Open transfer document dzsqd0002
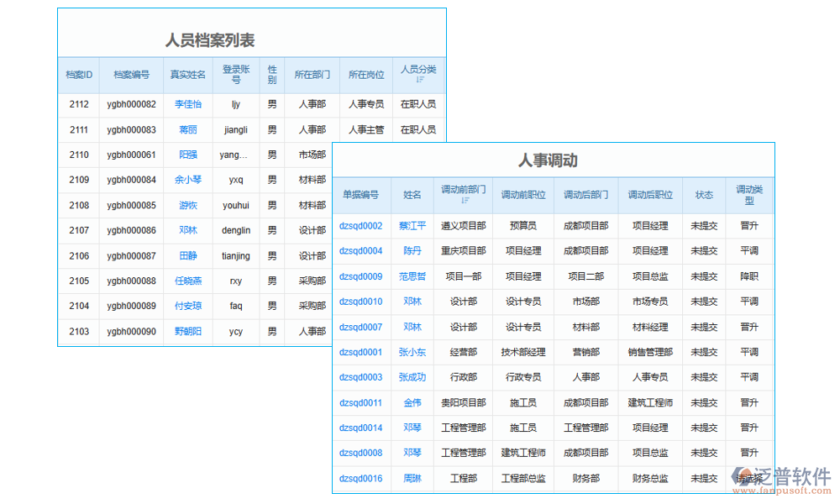 click(361, 226)
